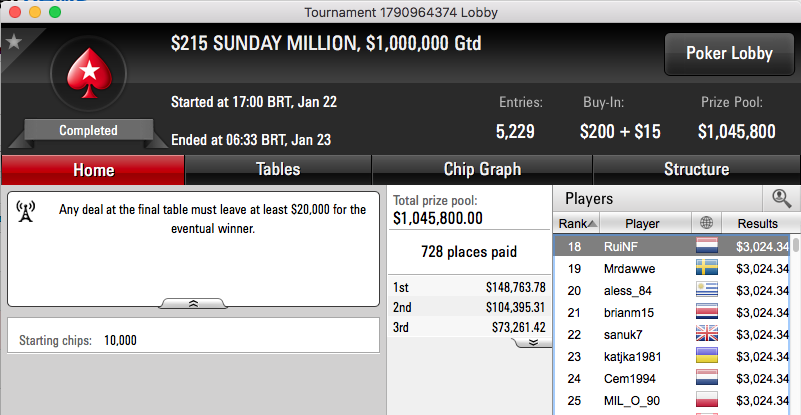Open the player search magnifier icon
Screen dimensions: 801x415
[782, 199]
